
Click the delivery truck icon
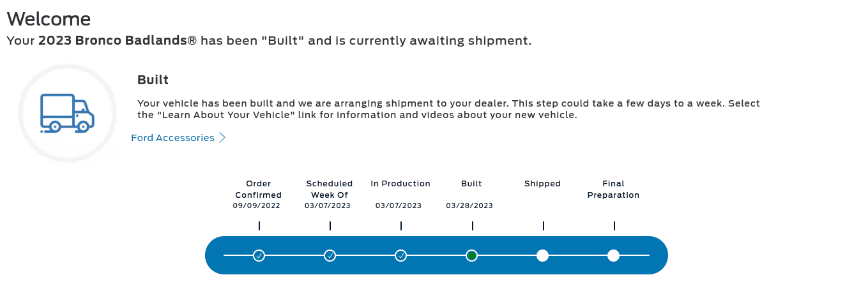tap(67, 113)
